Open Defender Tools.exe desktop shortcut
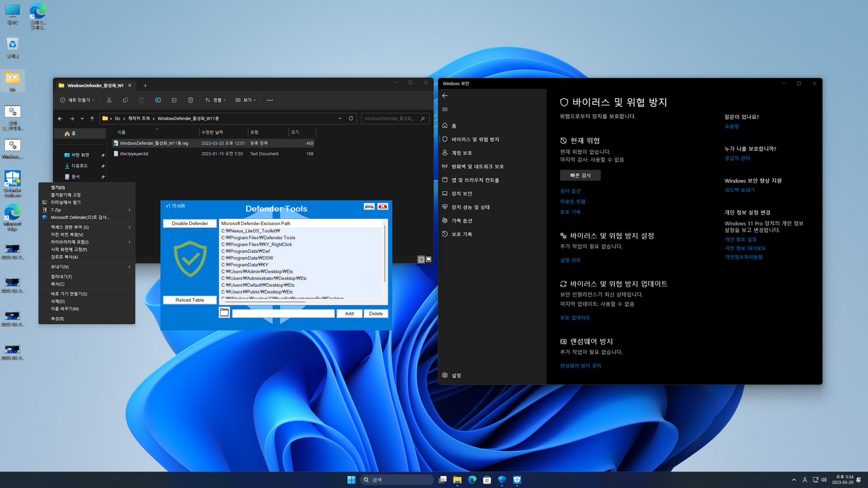 point(13,184)
